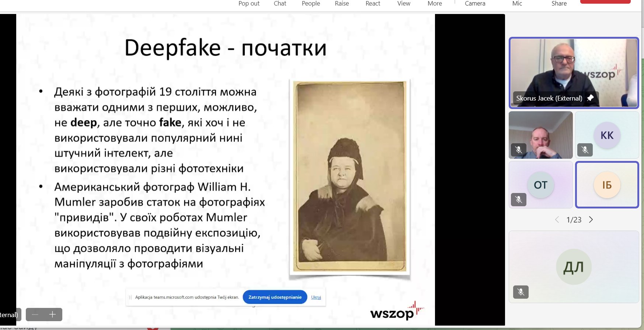This screenshot has width=644, height=330.
Task: Open the Chat panel
Action: point(280,3)
